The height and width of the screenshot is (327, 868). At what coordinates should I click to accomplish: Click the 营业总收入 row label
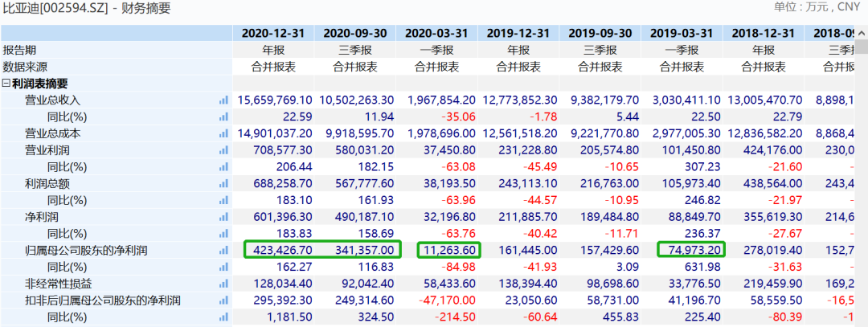52,100
